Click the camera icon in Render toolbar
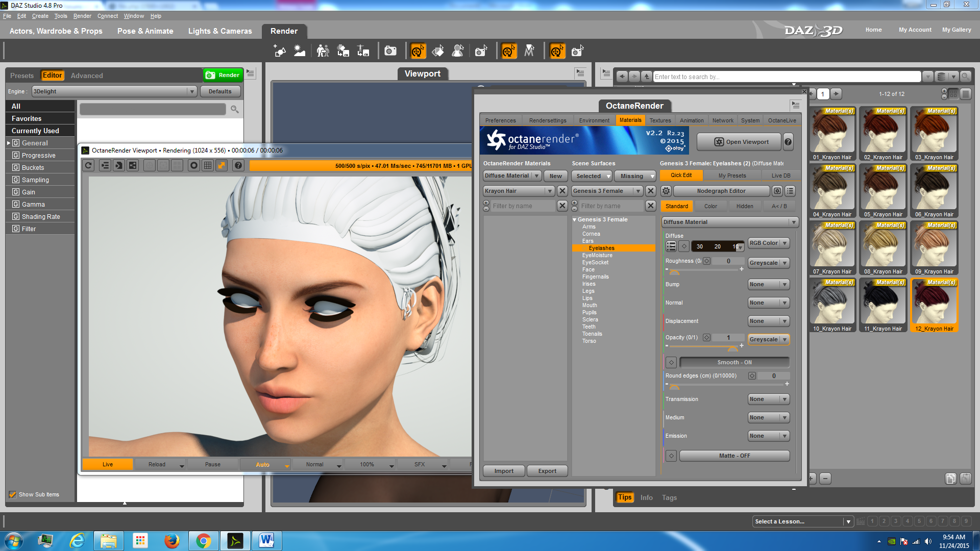Screen dimensions: 980x551 click(390, 51)
